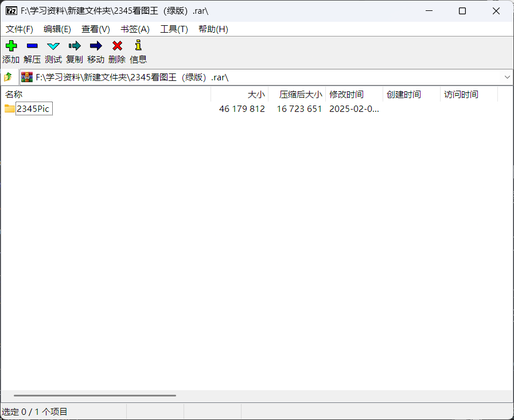Open the 查看(V) menu
Image resolution: width=514 pixels, height=420 pixels.
[96, 29]
